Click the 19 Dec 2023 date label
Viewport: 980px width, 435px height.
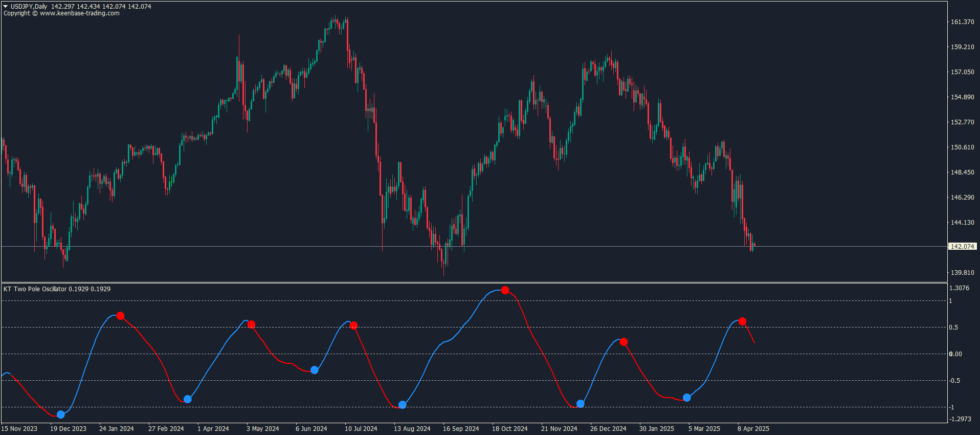click(68, 429)
